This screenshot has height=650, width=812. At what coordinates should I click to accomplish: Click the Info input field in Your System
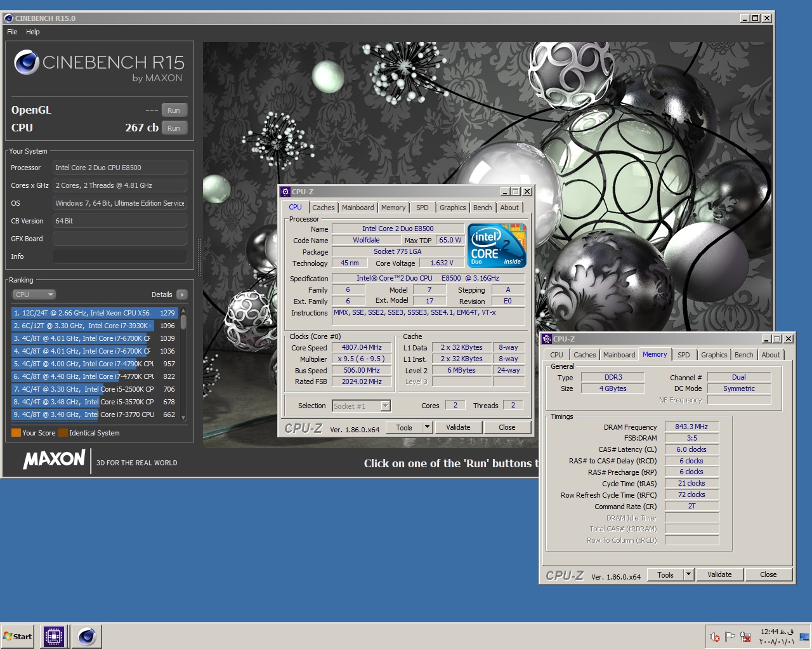point(120,256)
